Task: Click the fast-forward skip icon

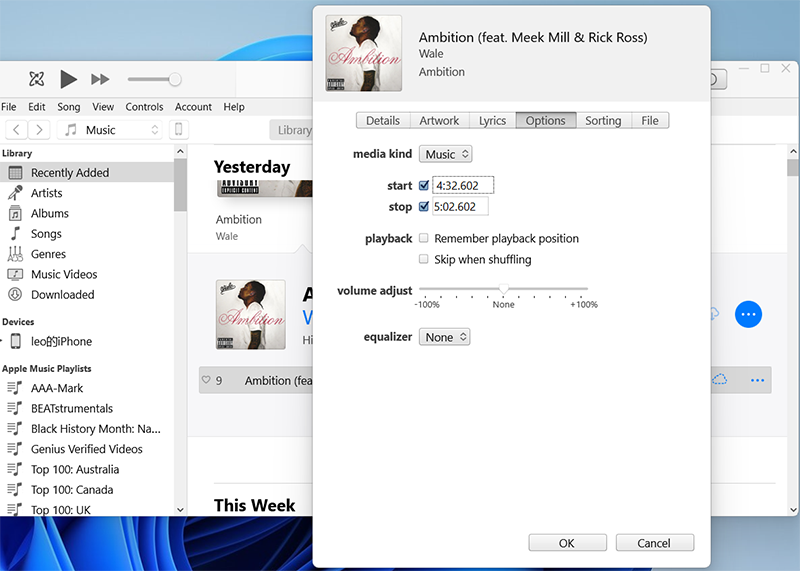Action: 100,79
